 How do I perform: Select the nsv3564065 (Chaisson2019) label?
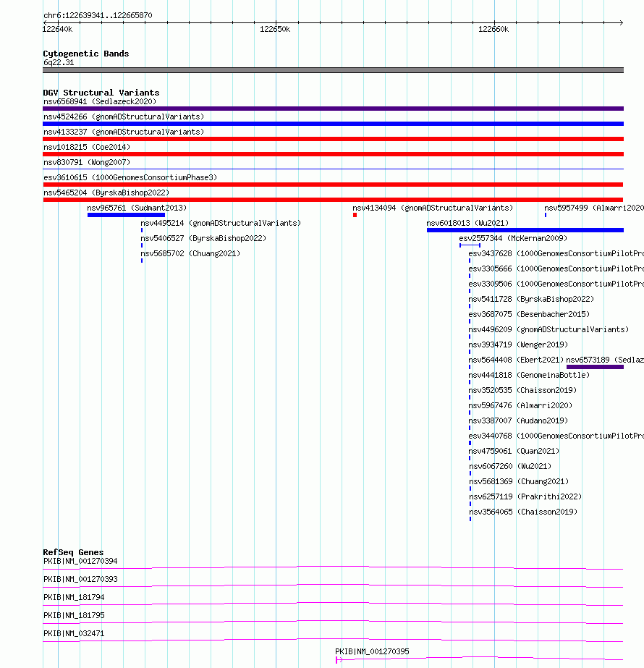523,512
